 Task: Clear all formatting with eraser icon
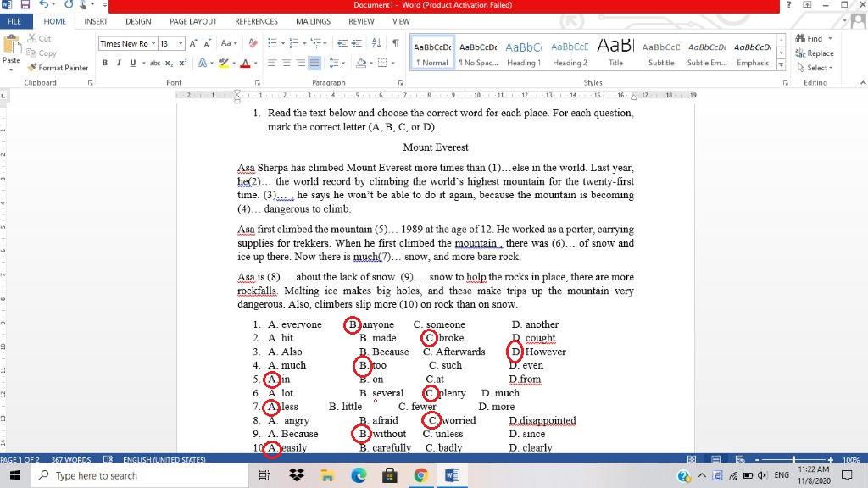click(253, 43)
